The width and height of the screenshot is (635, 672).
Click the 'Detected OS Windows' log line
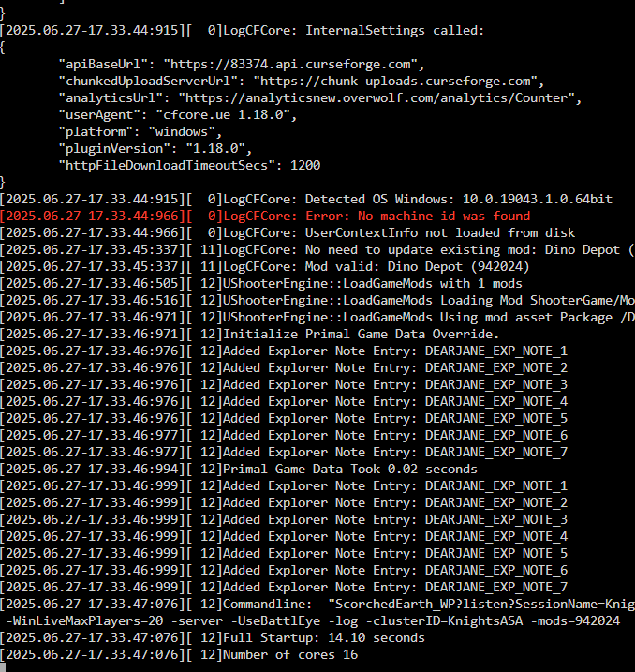click(x=306, y=200)
